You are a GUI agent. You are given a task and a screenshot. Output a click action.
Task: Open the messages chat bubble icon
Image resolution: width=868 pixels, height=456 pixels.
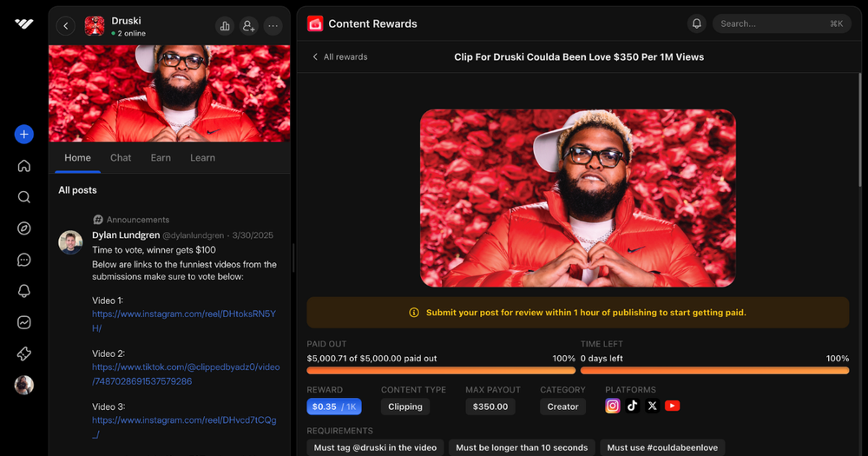24,260
